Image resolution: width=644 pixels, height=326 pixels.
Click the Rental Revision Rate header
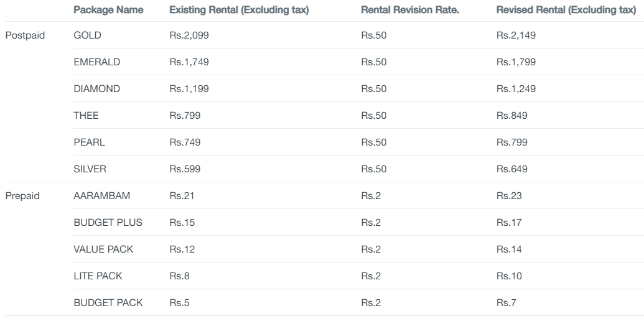[x=410, y=10]
